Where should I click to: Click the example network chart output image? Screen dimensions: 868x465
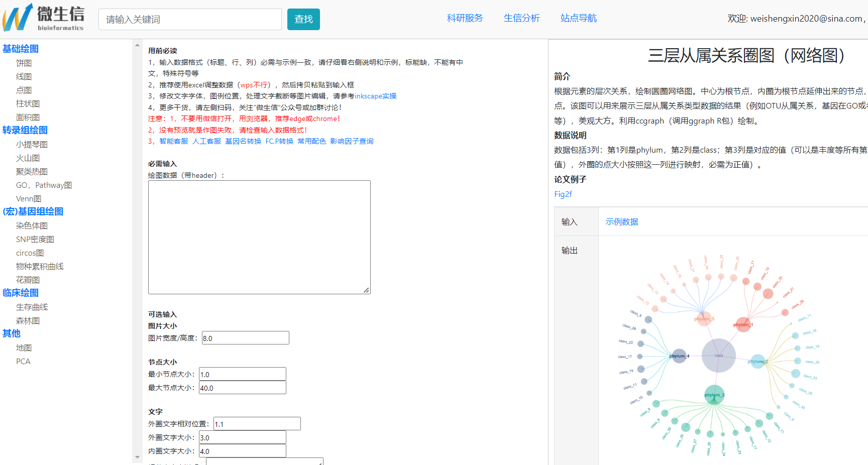tap(718, 356)
